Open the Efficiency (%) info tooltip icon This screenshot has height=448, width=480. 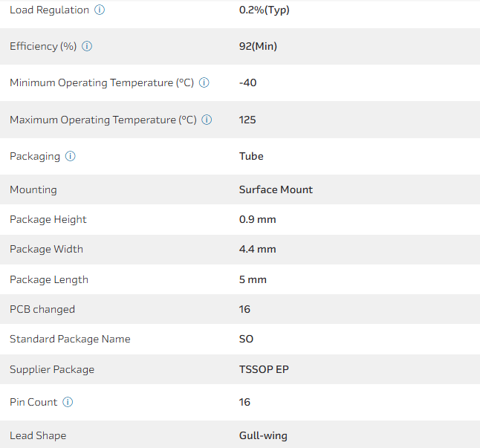pos(87,47)
